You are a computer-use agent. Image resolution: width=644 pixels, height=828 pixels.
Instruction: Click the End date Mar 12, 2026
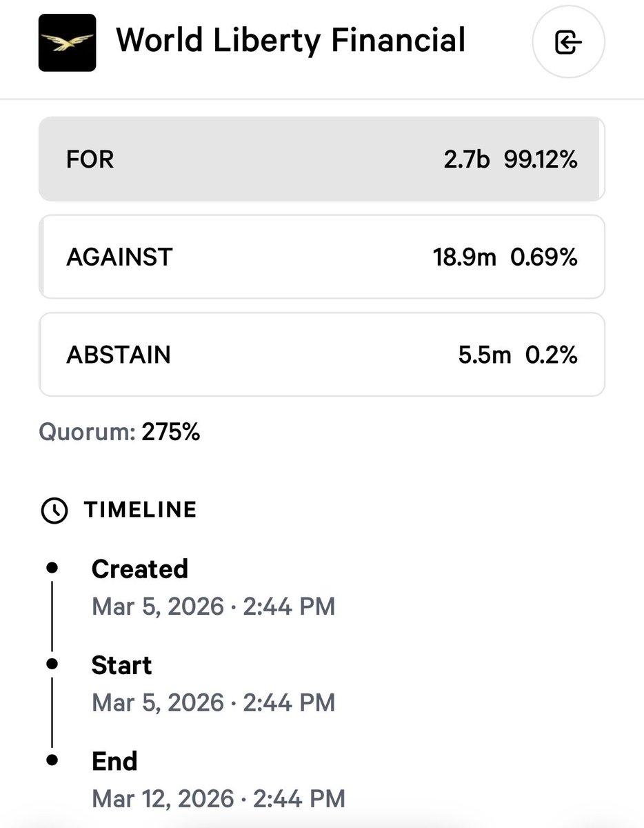[x=163, y=799]
